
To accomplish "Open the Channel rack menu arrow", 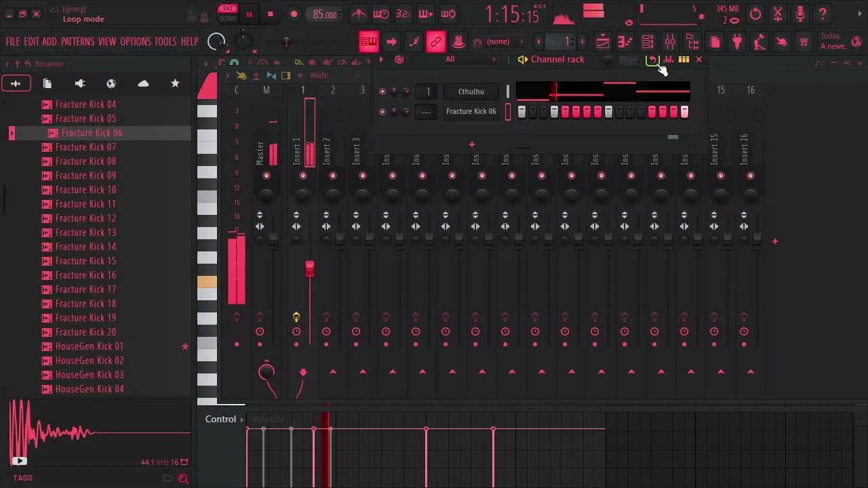I will point(381,60).
